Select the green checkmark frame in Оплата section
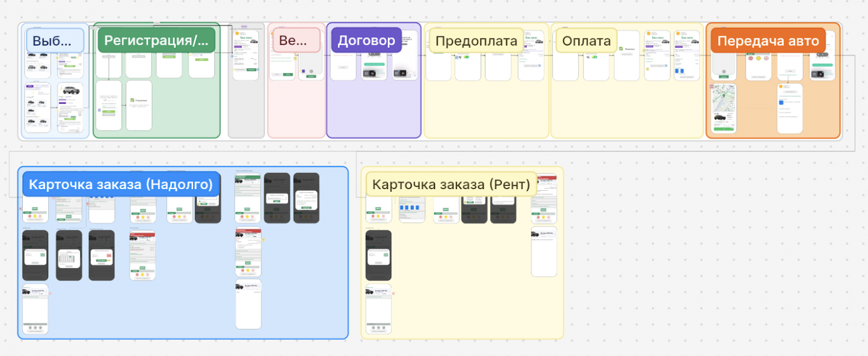 pos(627,56)
